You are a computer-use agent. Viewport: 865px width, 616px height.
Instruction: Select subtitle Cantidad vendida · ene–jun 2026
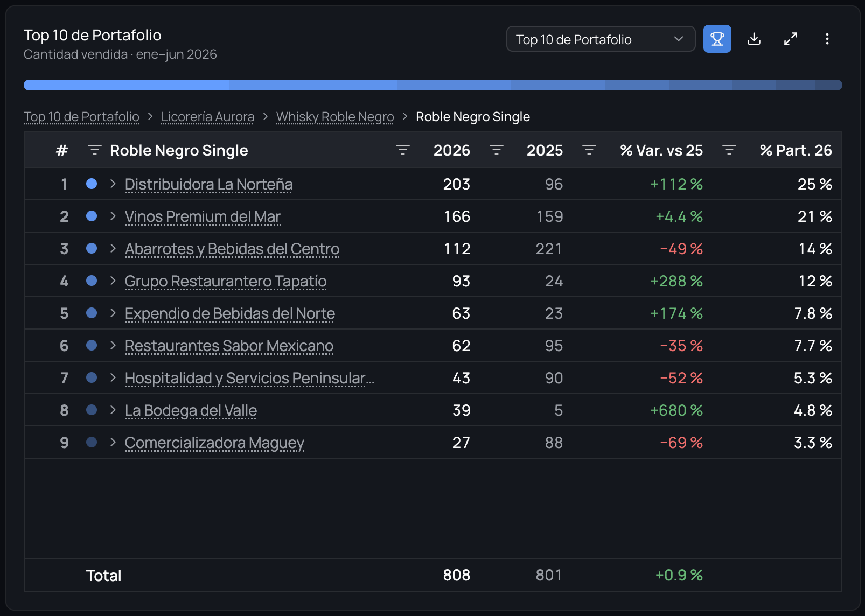(x=120, y=54)
